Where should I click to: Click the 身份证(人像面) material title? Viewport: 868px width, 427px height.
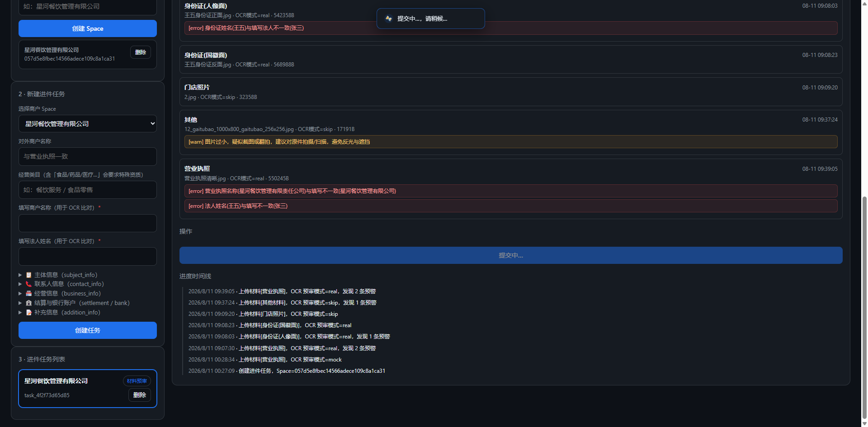point(206,6)
